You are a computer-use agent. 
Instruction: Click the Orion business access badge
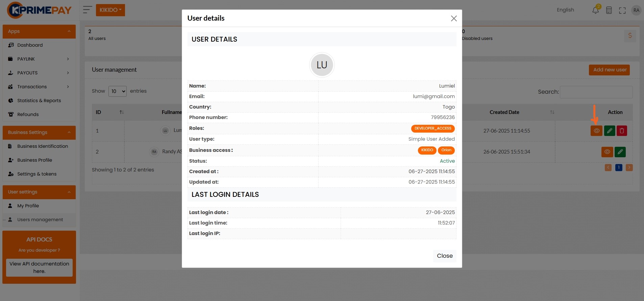tap(446, 150)
